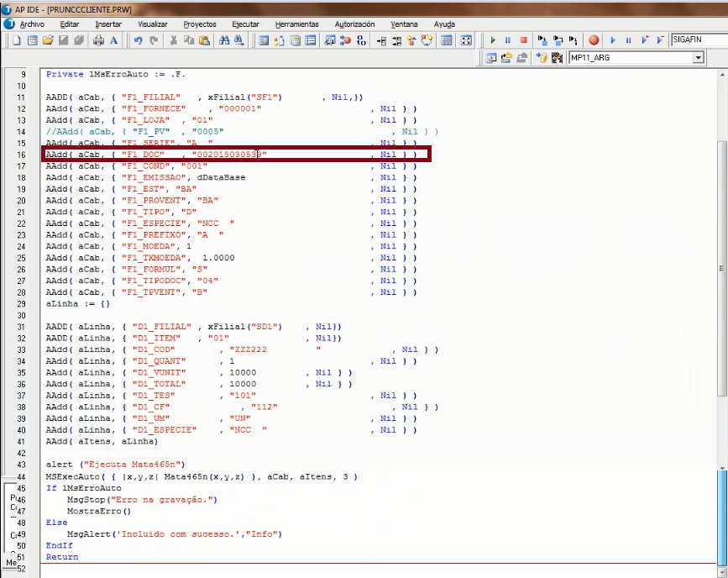
Task: Click the "Ejecuta Mata465n" alert string
Action: pyautogui.click(x=134, y=465)
